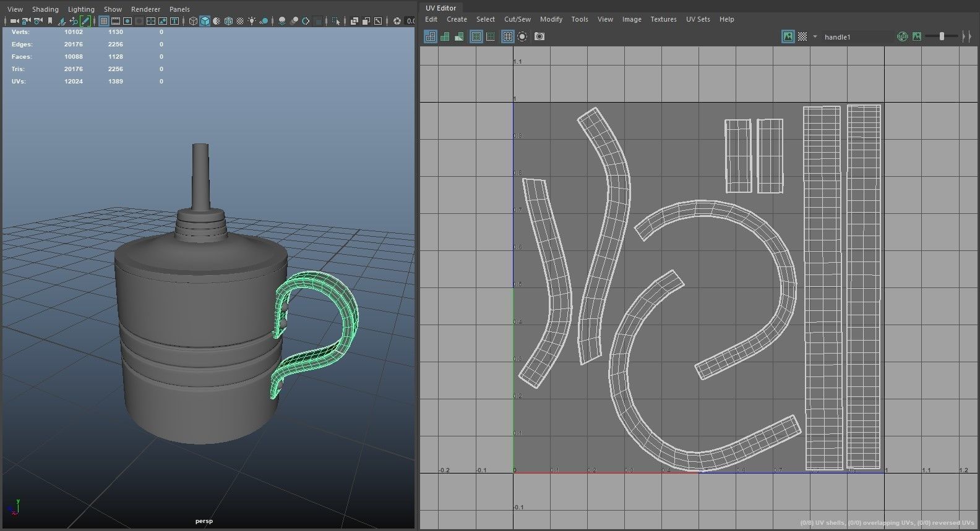This screenshot has width=980, height=531.
Task: Toggle the safe title (T) icon
Action: (x=174, y=21)
